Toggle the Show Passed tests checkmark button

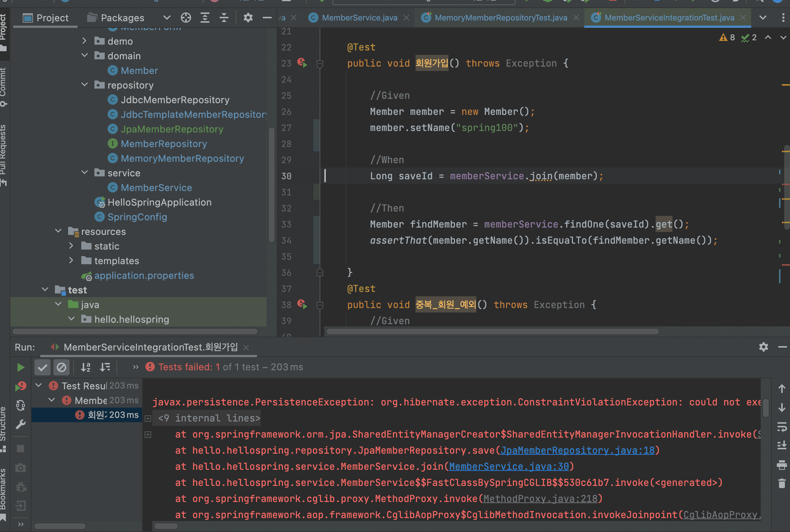click(x=42, y=367)
